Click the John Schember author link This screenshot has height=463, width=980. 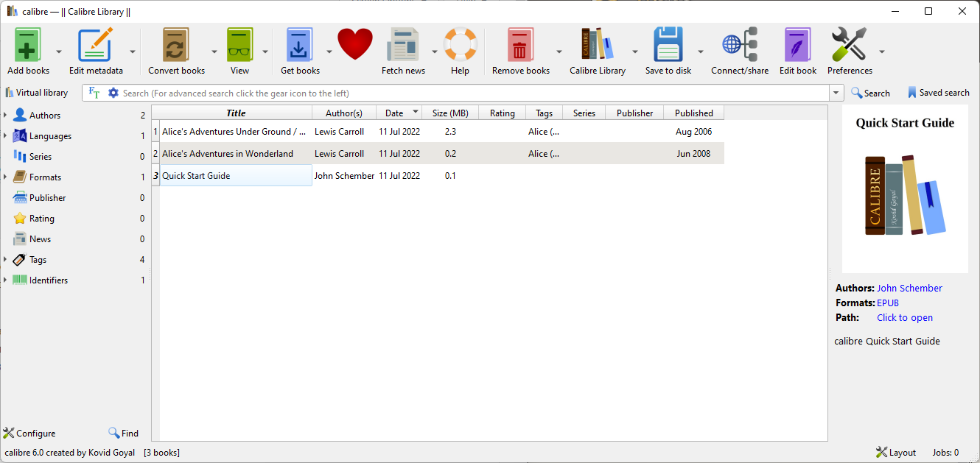909,289
